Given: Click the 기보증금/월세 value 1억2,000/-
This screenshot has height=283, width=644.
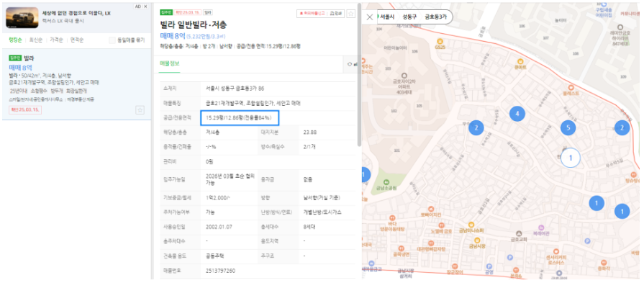Looking at the screenshot, I should pos(218,197).
